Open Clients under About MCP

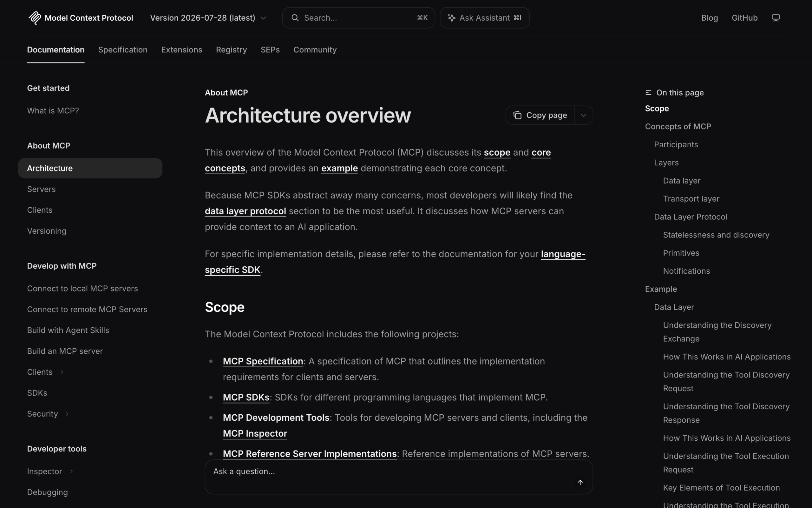point(40,210)
